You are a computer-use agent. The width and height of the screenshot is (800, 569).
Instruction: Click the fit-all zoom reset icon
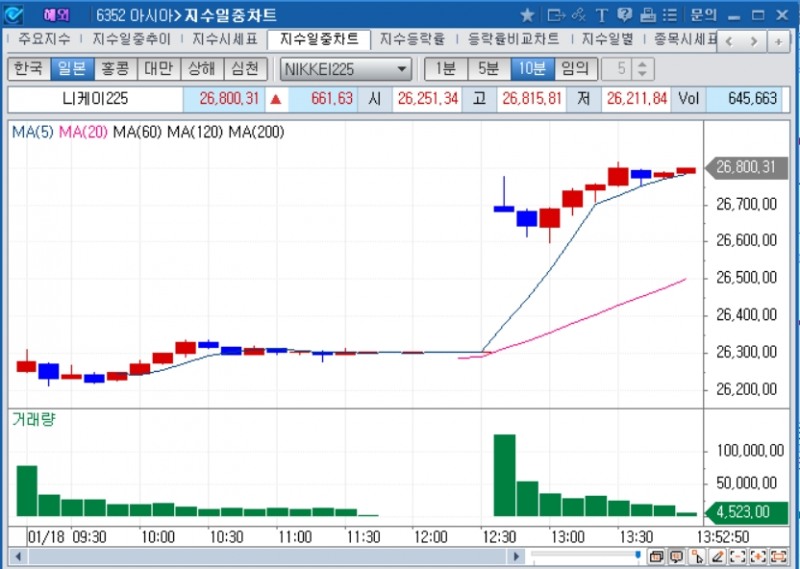(x=779, y=556)
